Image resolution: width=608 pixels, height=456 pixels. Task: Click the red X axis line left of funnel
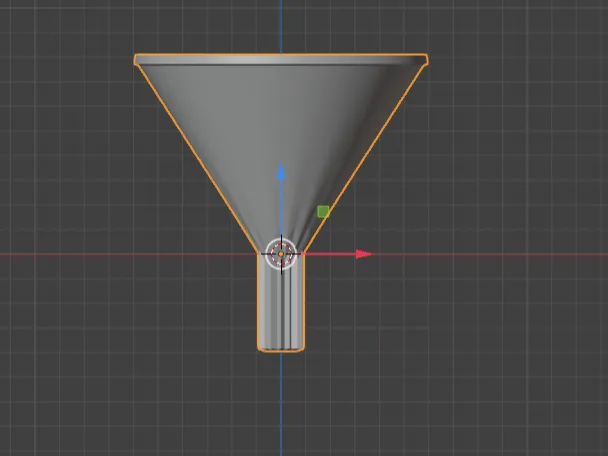(128, 254)
